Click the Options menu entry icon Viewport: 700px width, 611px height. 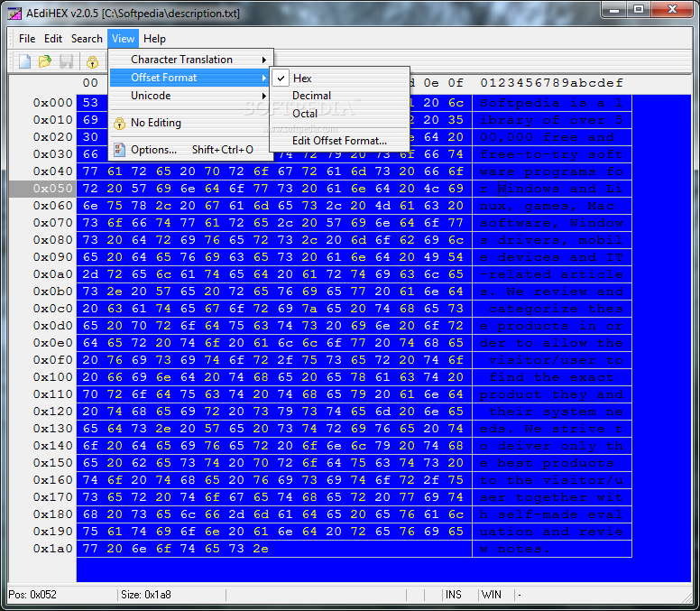119,150
